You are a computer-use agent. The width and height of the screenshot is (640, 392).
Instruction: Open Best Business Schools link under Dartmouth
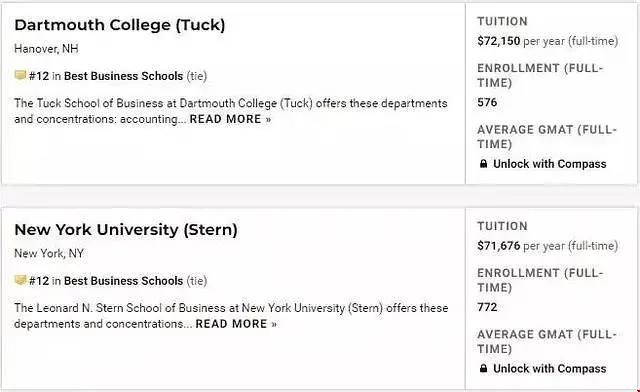tap(123, 76)
